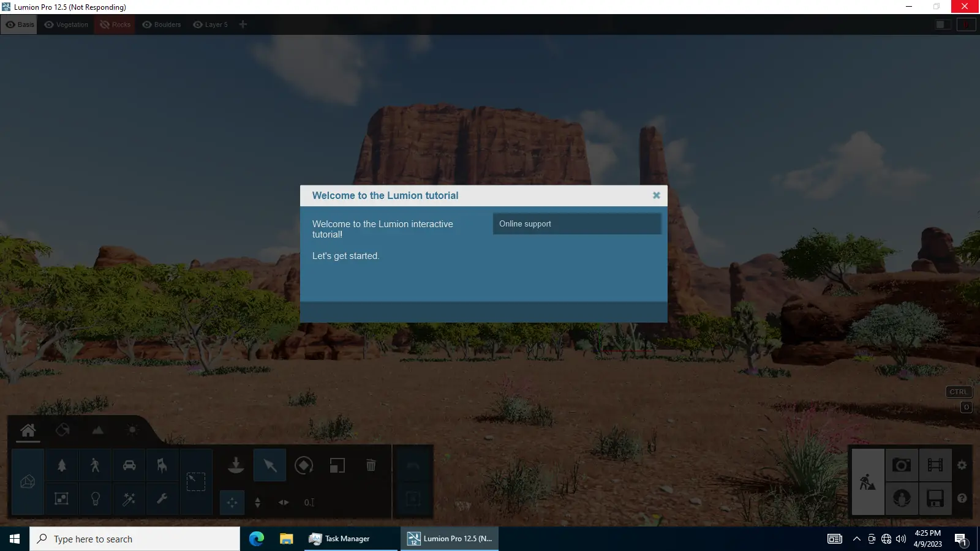Select the horizontal move arrows tool
980x551 pixels.
284,502
